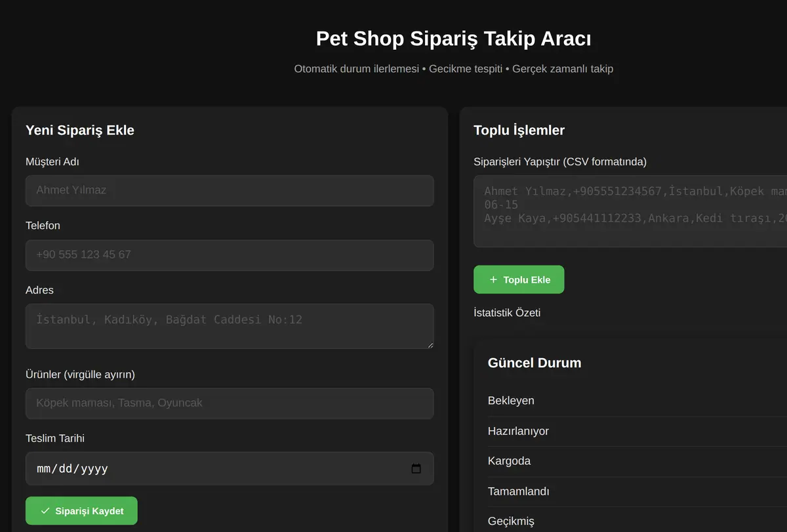Click the Pet Shop Sipariş Takip Aracı title
The height and width of the screenshot is (532, 787).
coord(453,39)
